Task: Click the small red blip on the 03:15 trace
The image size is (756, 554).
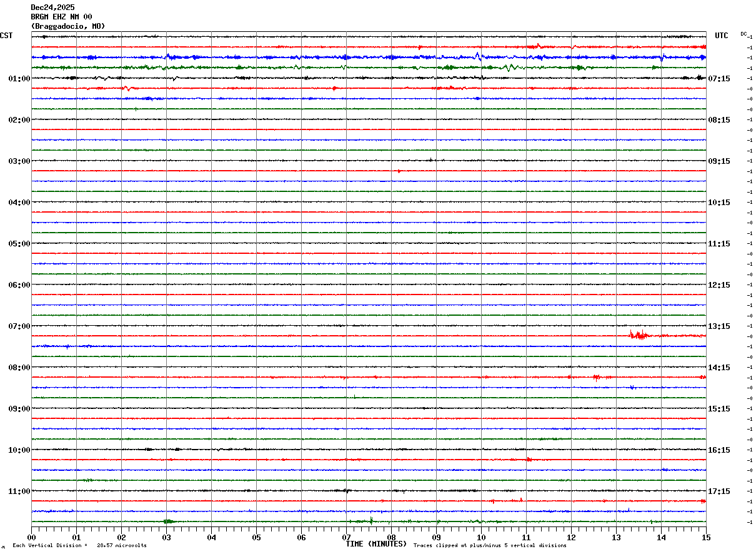Action: pos(399,171)
